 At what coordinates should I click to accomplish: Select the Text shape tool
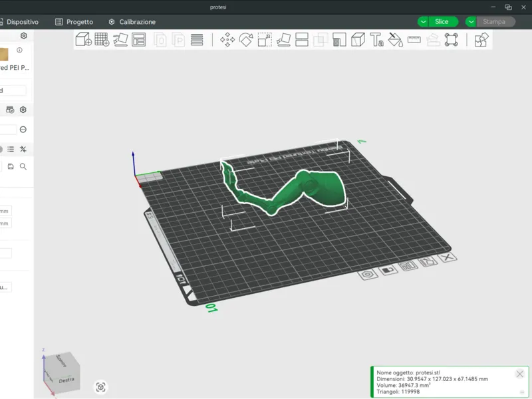point(376,40)
